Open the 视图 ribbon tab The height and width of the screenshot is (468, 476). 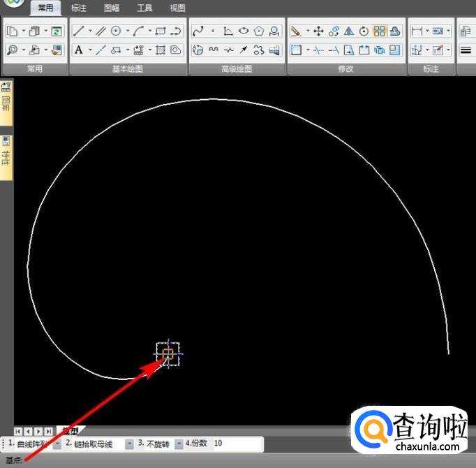point(178,8)
